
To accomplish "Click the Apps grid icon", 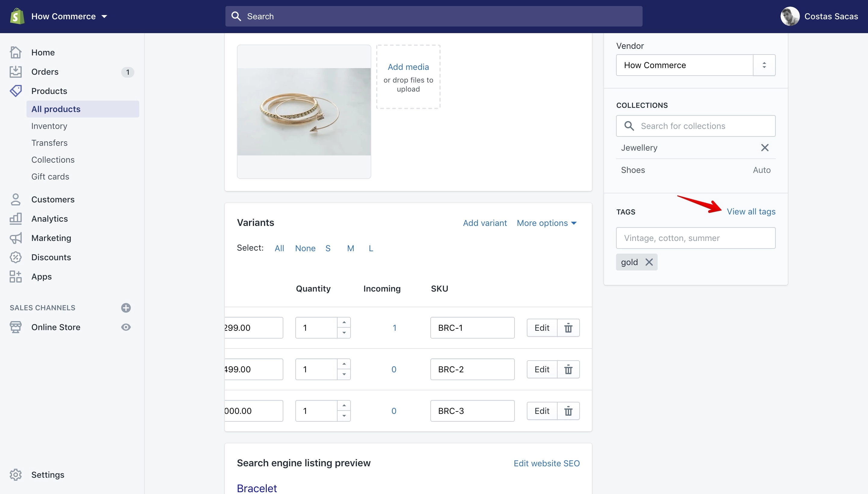I will pyautogui.click(x=16, y=277).
